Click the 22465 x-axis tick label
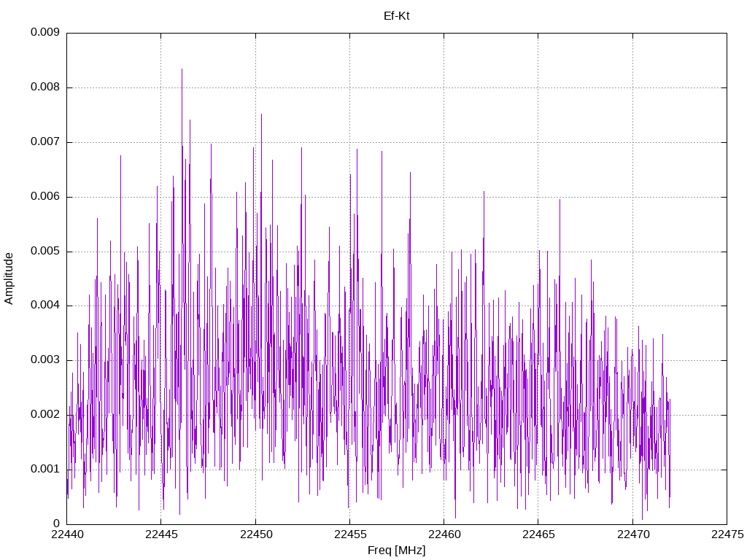 [539, 534]
